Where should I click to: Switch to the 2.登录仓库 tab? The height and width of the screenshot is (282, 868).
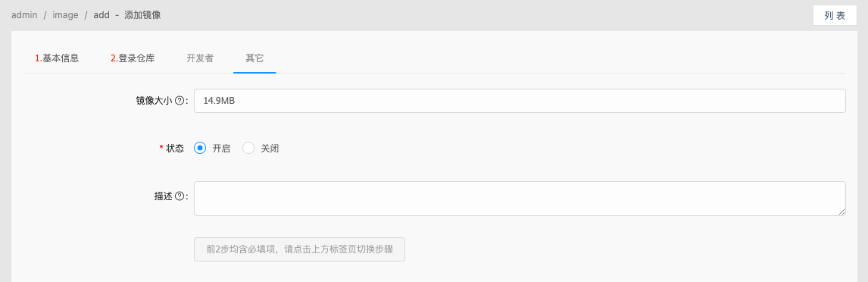point(133,58)
